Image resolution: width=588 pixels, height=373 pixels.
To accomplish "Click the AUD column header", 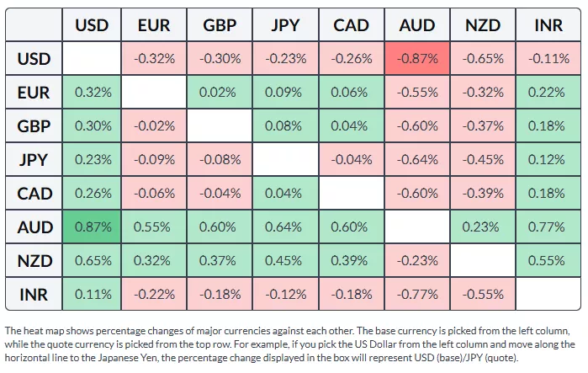I will click(x=418, y=25).
